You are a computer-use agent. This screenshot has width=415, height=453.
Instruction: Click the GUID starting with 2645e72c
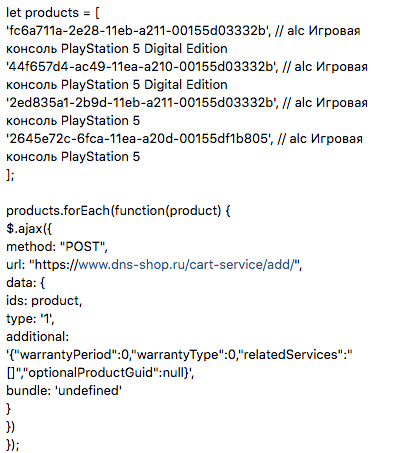click(138, 139)
